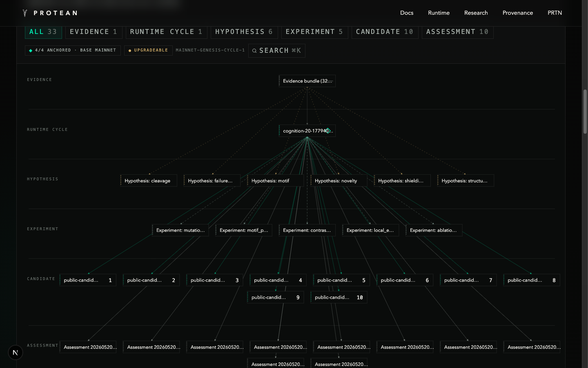The image size is (588, 368).
Task: Select public-candidate node 3
Action: pos(215,280)
